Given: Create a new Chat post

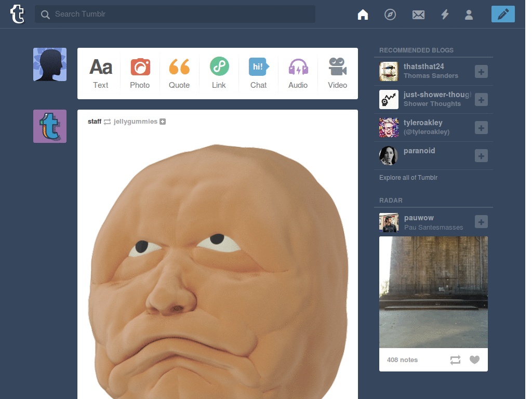Looking at the screenshot, I should click(259, 73).
